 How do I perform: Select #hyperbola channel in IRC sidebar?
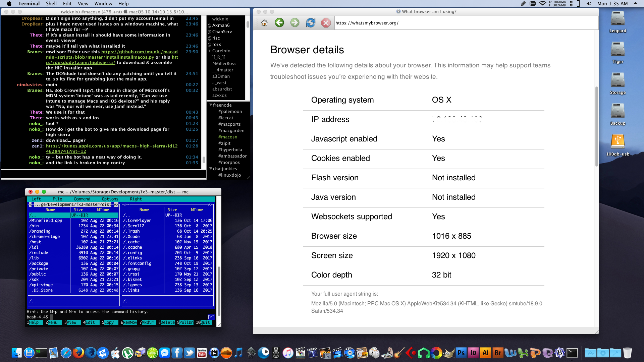(x=230, y=149)
